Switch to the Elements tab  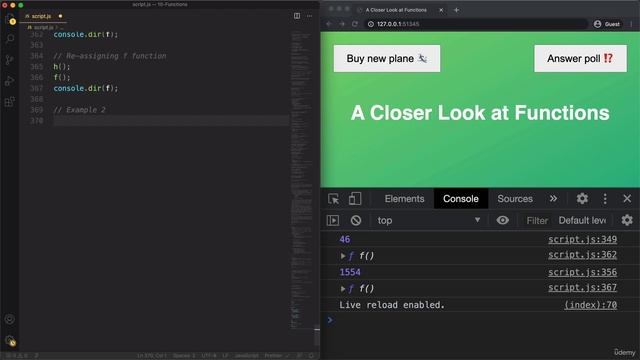tap(404, 199)
